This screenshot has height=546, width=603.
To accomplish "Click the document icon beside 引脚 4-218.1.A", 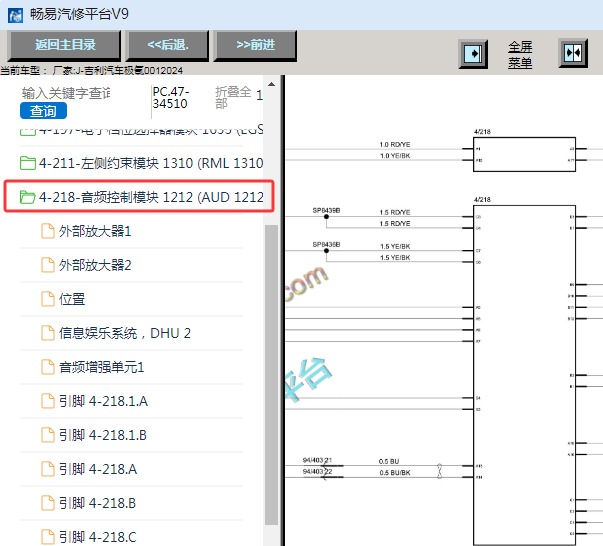I will pyautogui.click(x=48, y=401).
